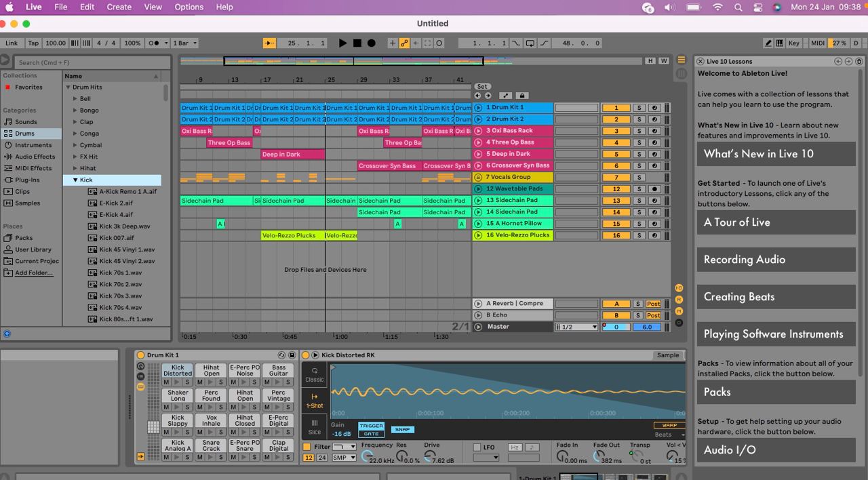Open the Options menu
The image size is (868, 480).
189,7
